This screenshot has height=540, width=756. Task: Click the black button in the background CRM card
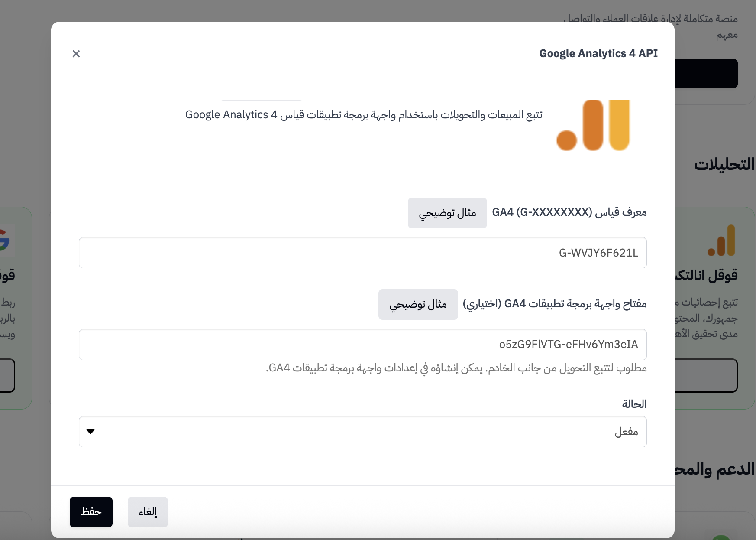pos(706,73)
